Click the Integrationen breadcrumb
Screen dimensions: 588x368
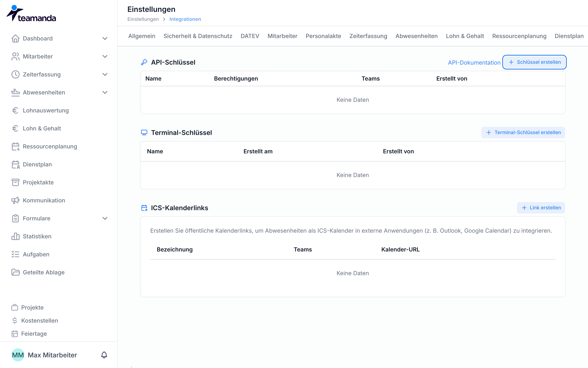[185, 19]
